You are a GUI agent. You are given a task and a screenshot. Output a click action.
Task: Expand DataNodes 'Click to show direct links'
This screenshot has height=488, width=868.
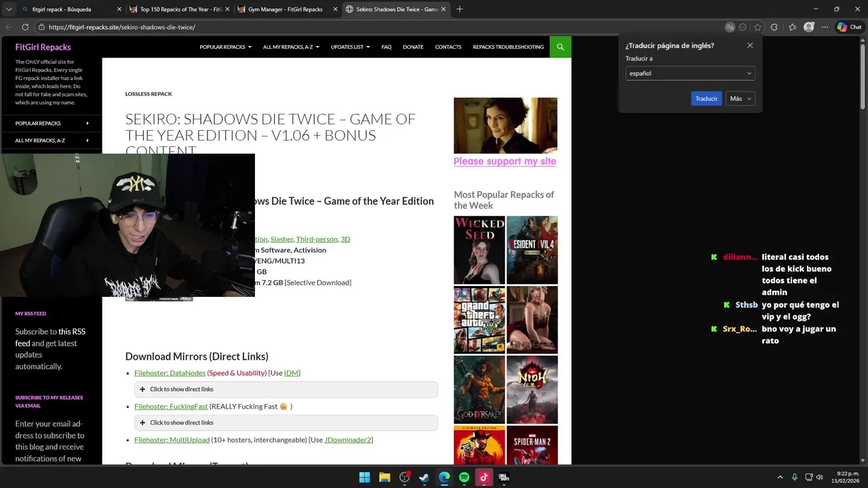(285, 389)
